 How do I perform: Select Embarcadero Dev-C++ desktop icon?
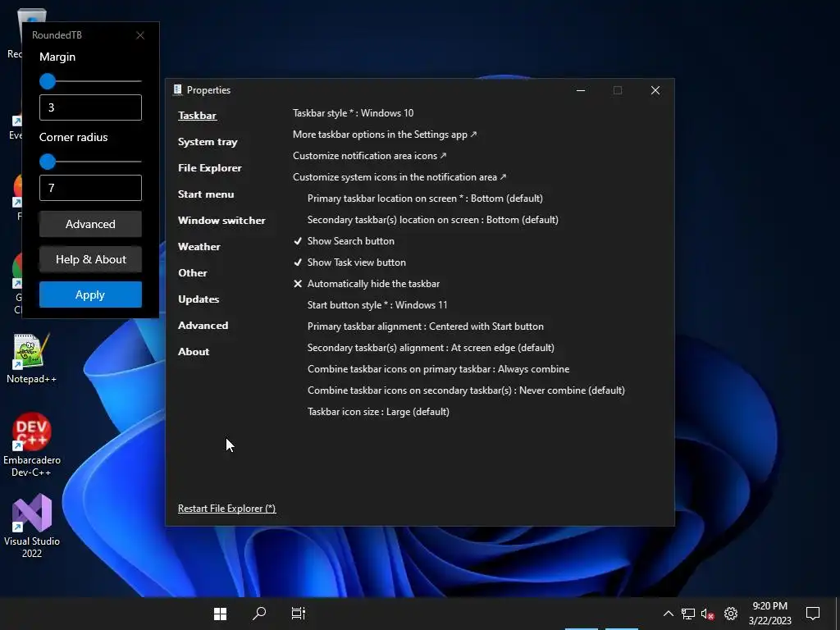tap(32, 445)
